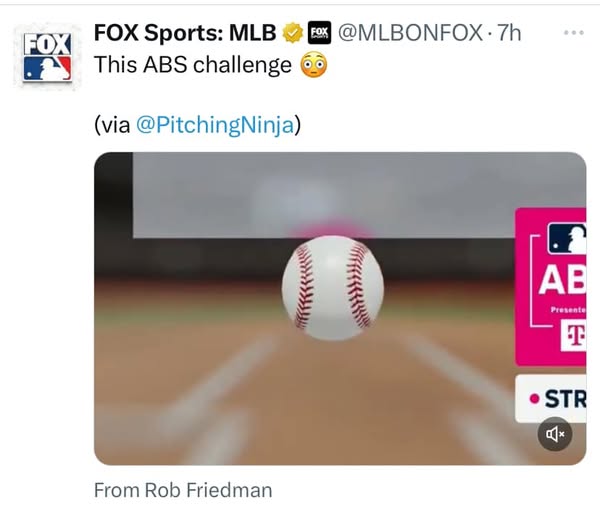Open the three-dot more options menu
Viewport: 600px width, 508px height.
click(573, 33)
